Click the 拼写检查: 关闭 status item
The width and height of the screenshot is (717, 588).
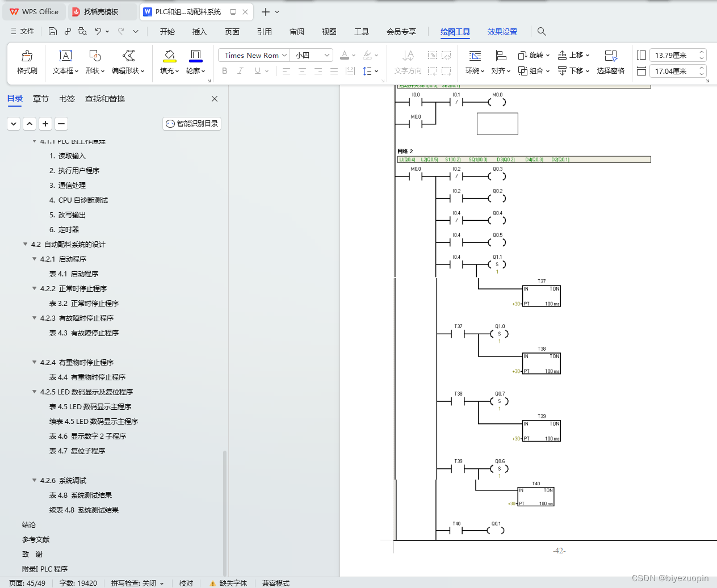click(137, 583)
